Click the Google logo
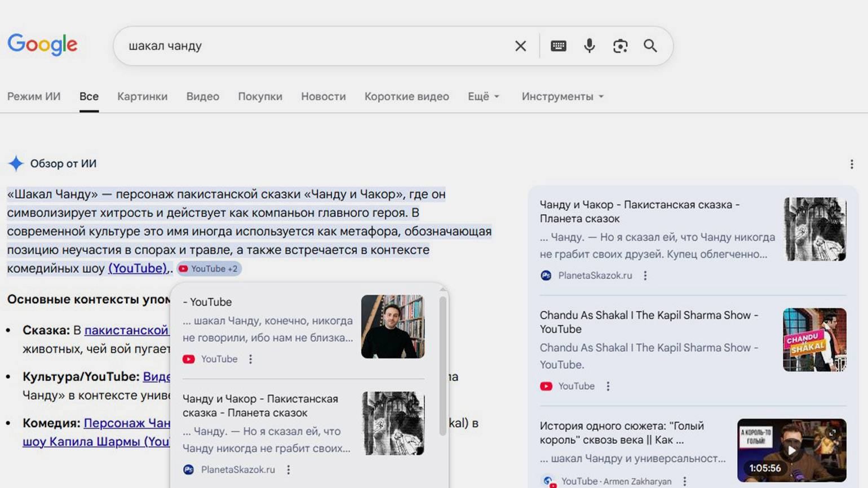This screenshot has height=488, width=868. [42, 45]
